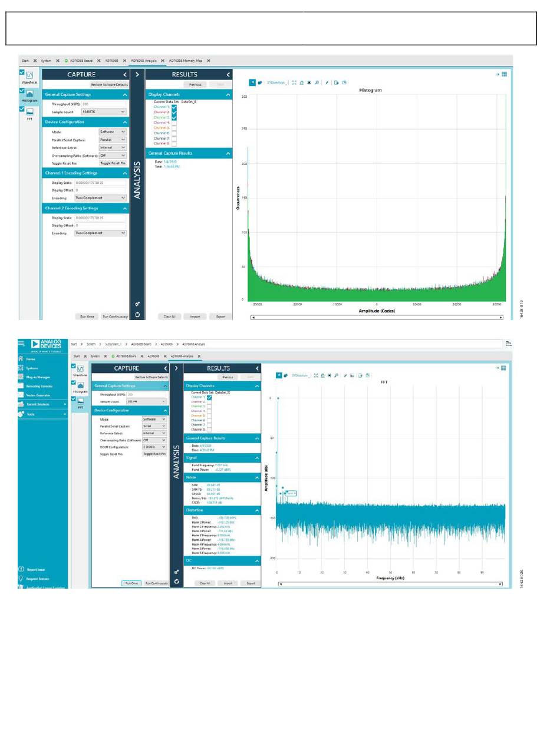Click the pan hand tool above Histogram chart

coord(260,83)
